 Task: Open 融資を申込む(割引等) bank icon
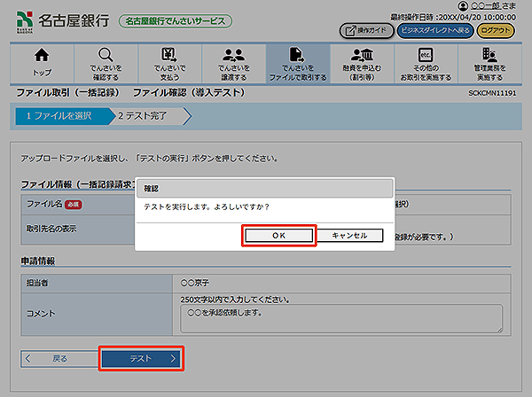[361, 57]
